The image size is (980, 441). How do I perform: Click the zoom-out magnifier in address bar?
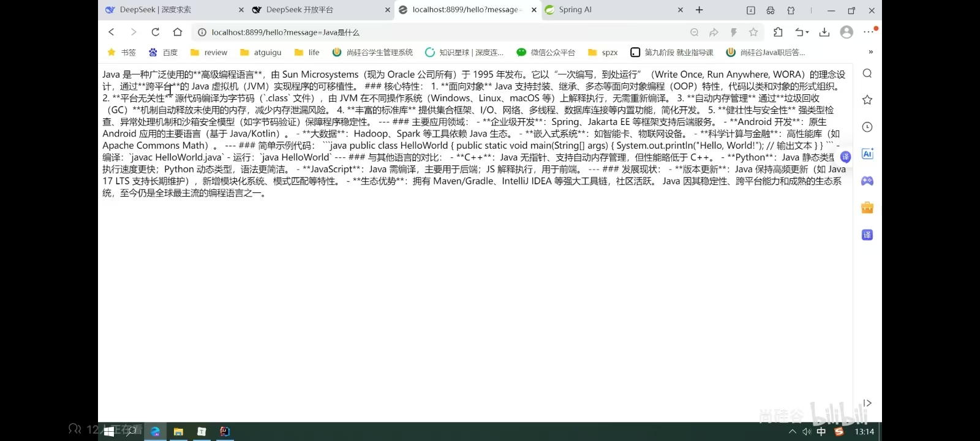pos(694,32)
